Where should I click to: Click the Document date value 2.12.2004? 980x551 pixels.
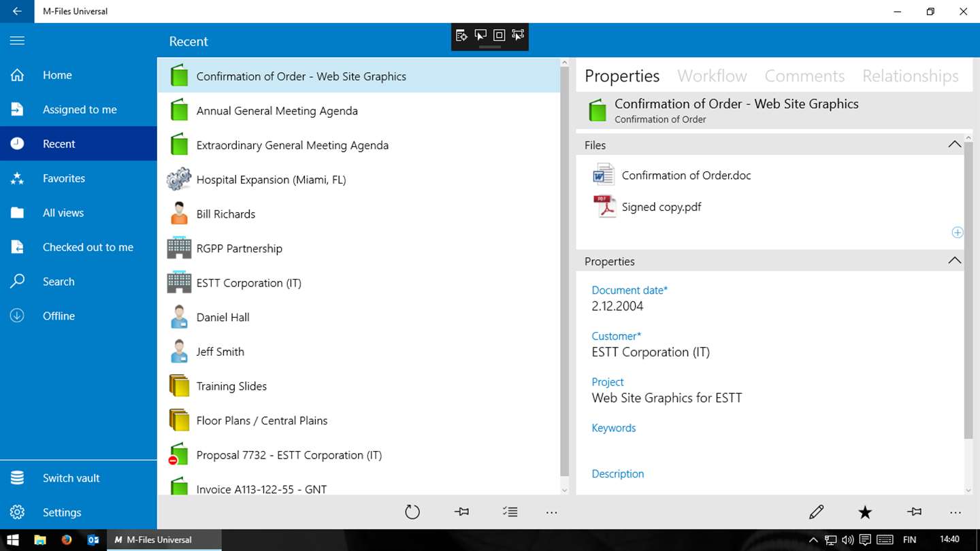[617, 306]
